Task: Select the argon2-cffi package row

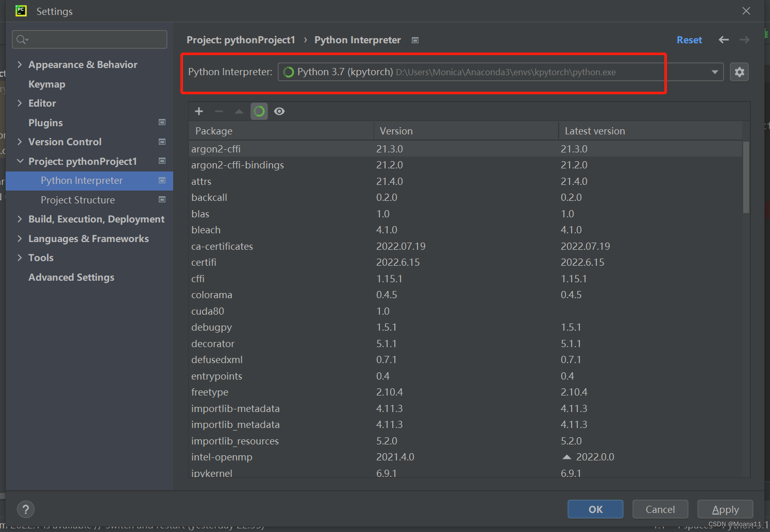Action: (x=466, y=149)
